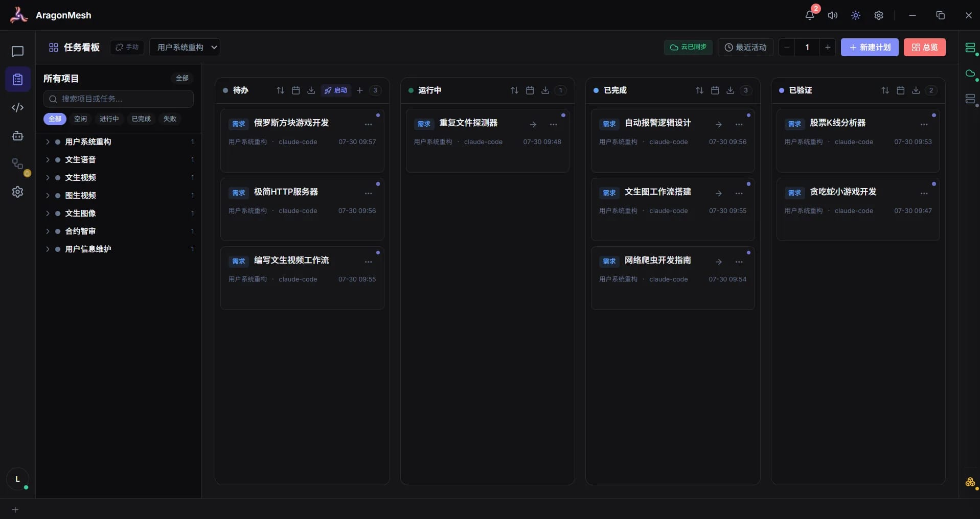This screenshot has width=980, height=519.
Task: Select the 空闲 filter tab
Action: click(x=80, y=119)
